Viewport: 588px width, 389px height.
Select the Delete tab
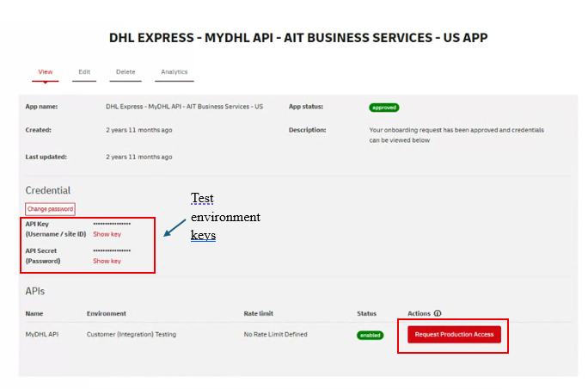tap(125, 72)
